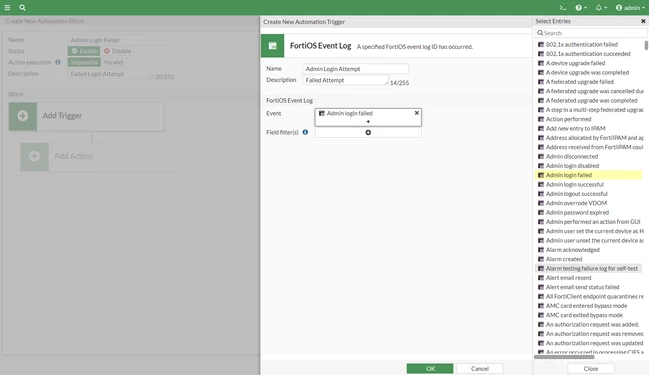Screen dimensions: 649x375
Task: Click the Search field in Select Entries
Action: 591,33
